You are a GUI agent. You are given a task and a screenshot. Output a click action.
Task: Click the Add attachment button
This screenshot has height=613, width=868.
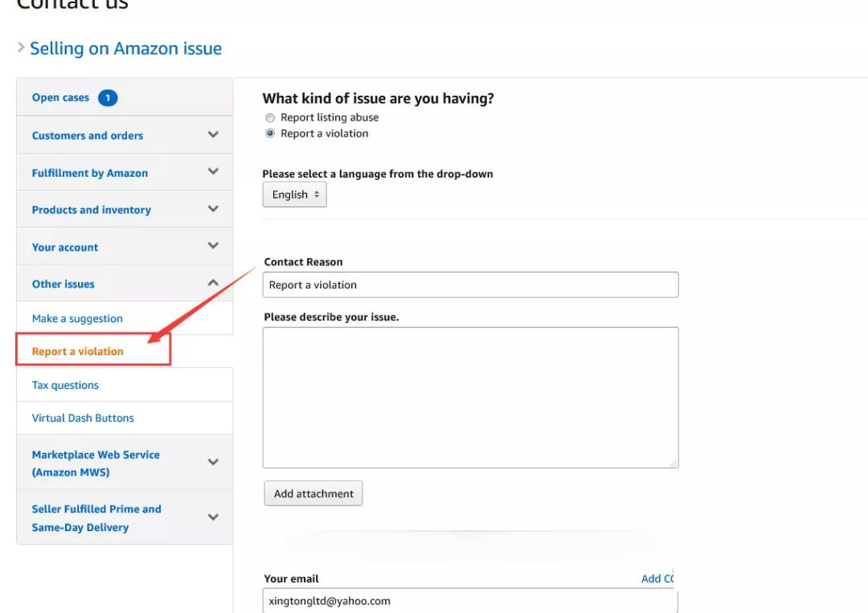pos(313,493)
